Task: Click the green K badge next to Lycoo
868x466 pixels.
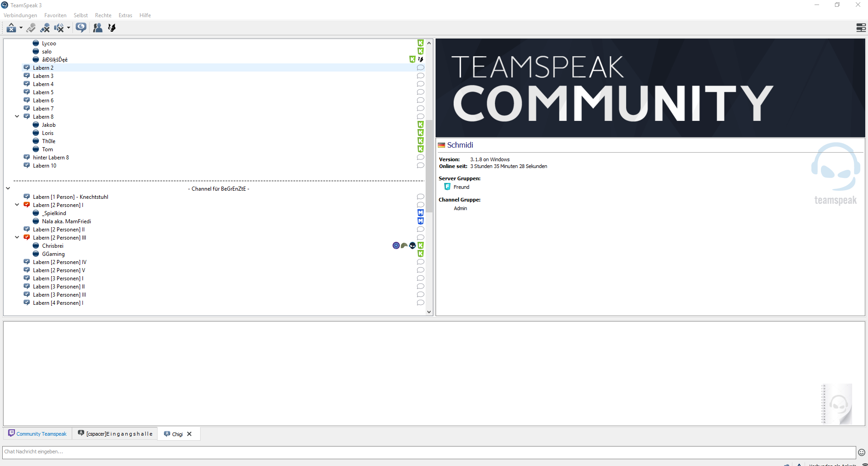Action: pyautogui.click(x=421, y=43)
